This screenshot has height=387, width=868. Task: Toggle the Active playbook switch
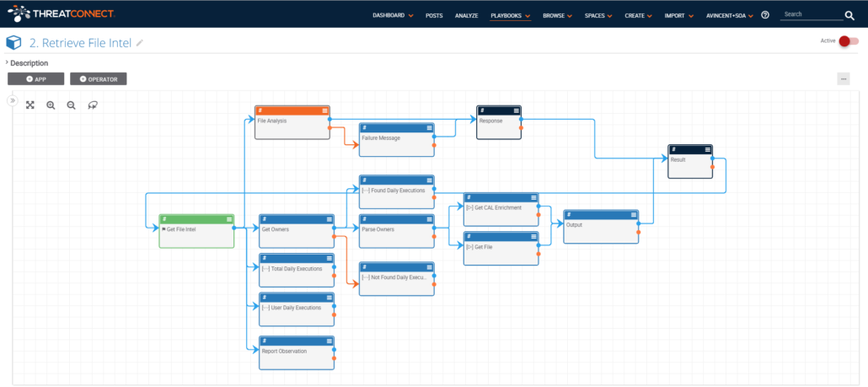tap(849, 41)
